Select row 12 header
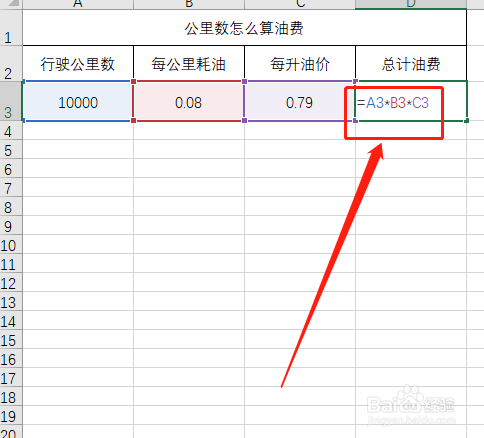The height and width of the screenshot is (438, 484). click(11, 282)
